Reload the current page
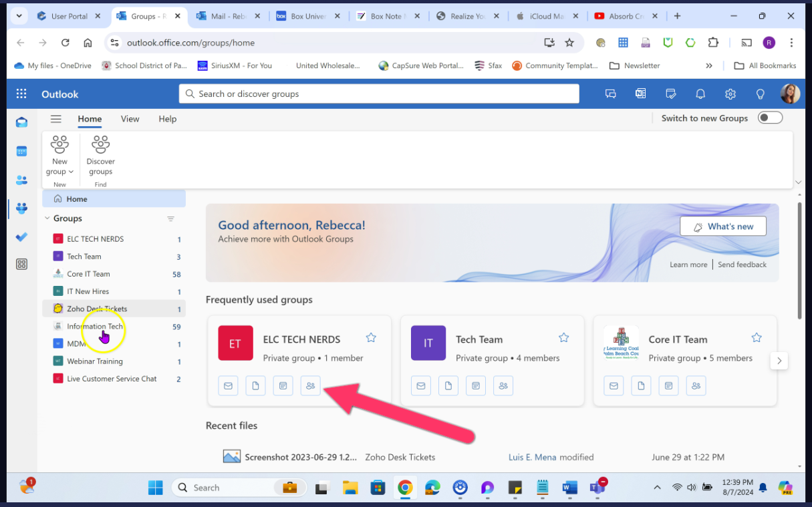 65,43
